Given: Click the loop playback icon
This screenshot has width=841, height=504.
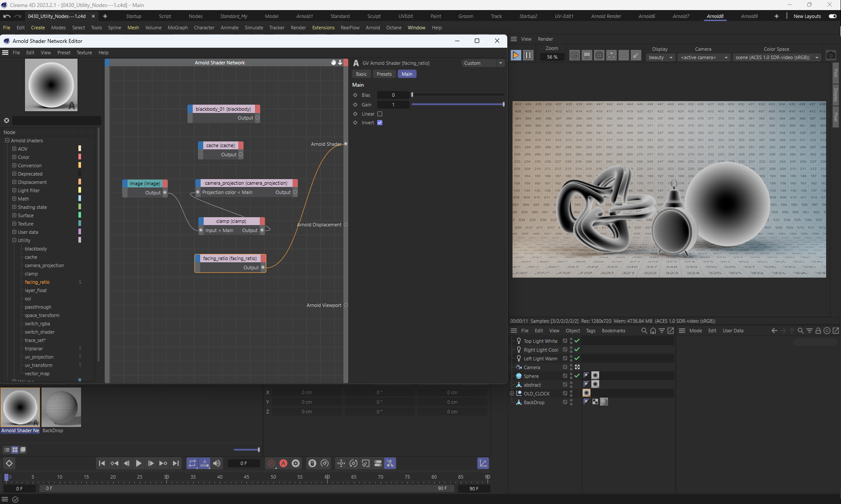Looking at the screenshot, I should [x=192, y=463].
